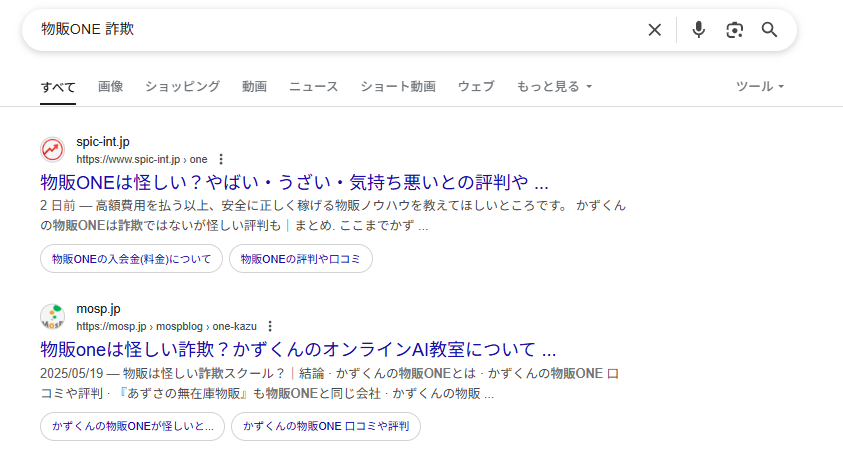Click the spic-int.jp site favicon
The height and width of the screenshot is (458, 843).
click(x=53, y=149)
